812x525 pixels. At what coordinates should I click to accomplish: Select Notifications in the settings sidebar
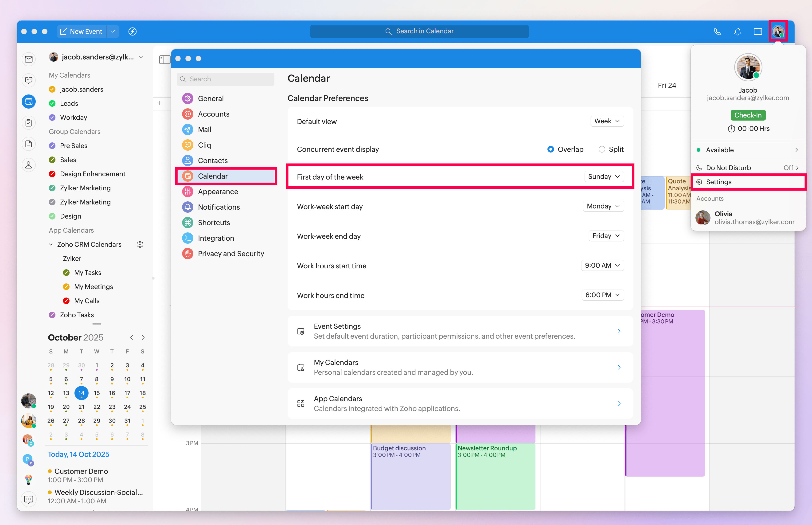coord(219,207)
